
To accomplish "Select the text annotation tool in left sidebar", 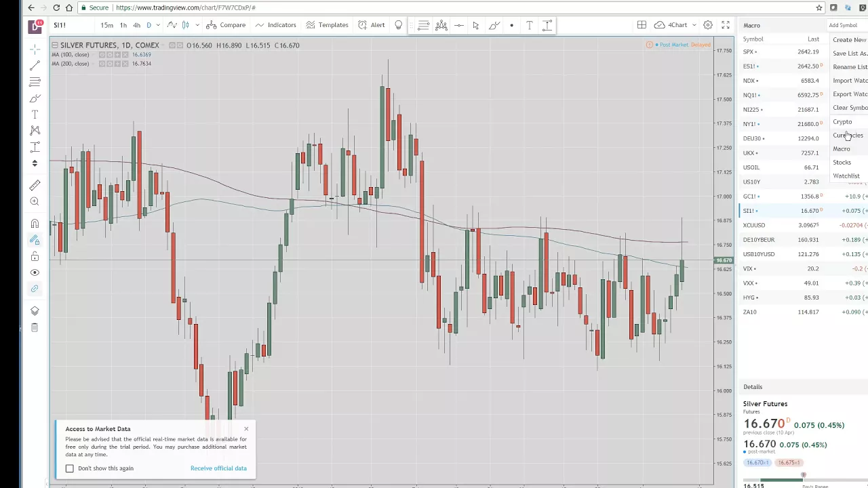I will click(35, 115).
